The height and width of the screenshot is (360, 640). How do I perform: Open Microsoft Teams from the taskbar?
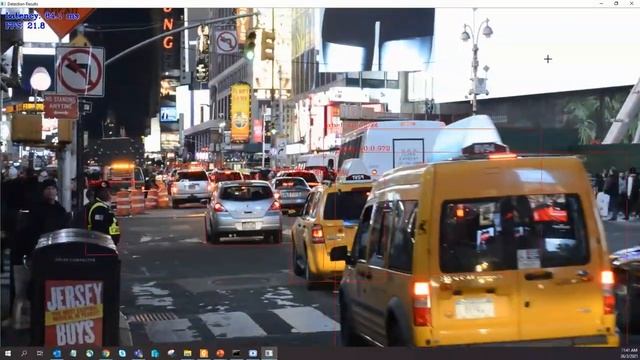tap(138, 353)
